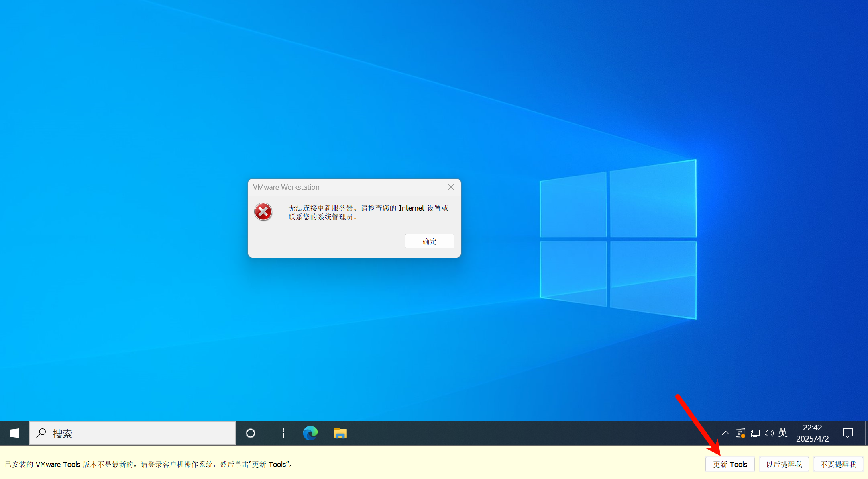The width and height of the screenshot is (868, 479).
Task: Toggle the 英 input language indicator
Action: [782, 433]
